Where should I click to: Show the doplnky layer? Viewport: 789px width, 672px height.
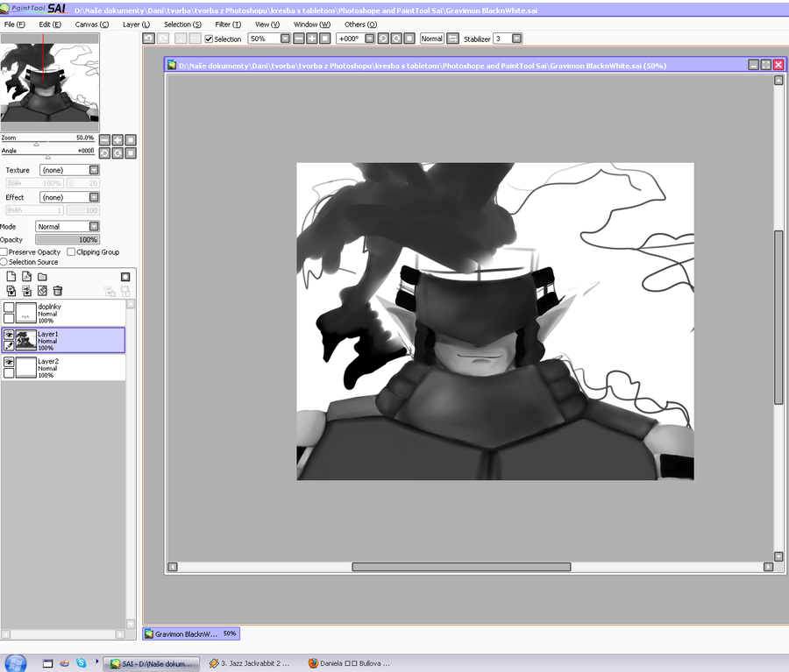pos(9,308)
